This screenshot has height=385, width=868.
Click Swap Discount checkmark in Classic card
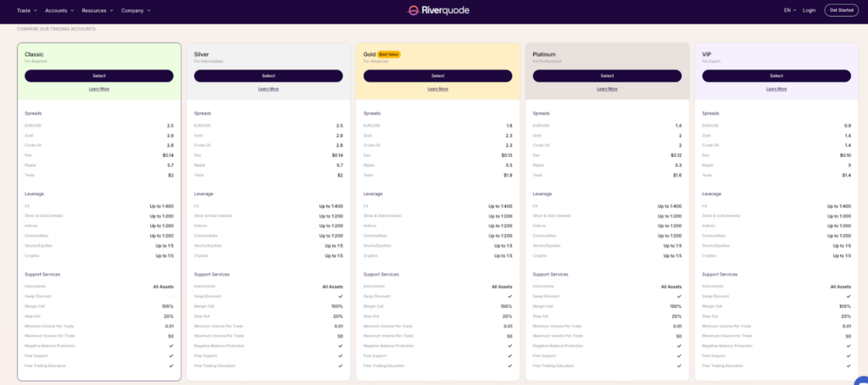pos(171,296)
